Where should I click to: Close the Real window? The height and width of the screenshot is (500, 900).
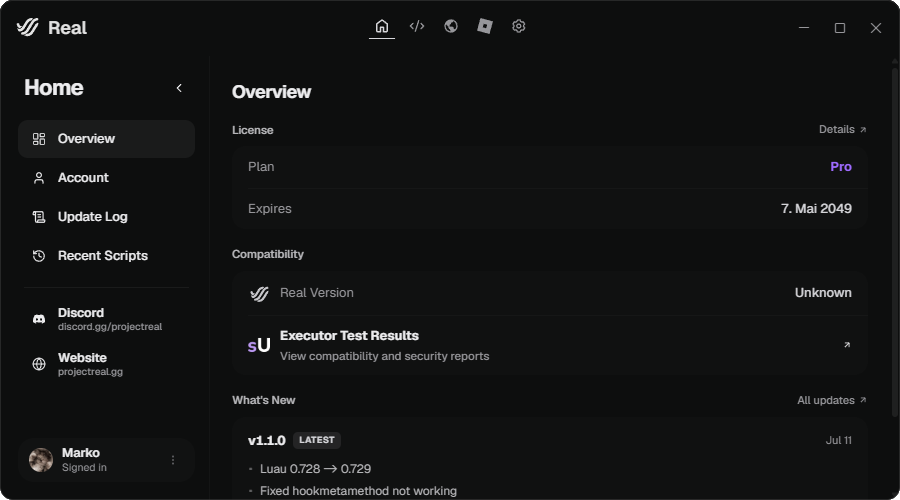pos(876,28)
